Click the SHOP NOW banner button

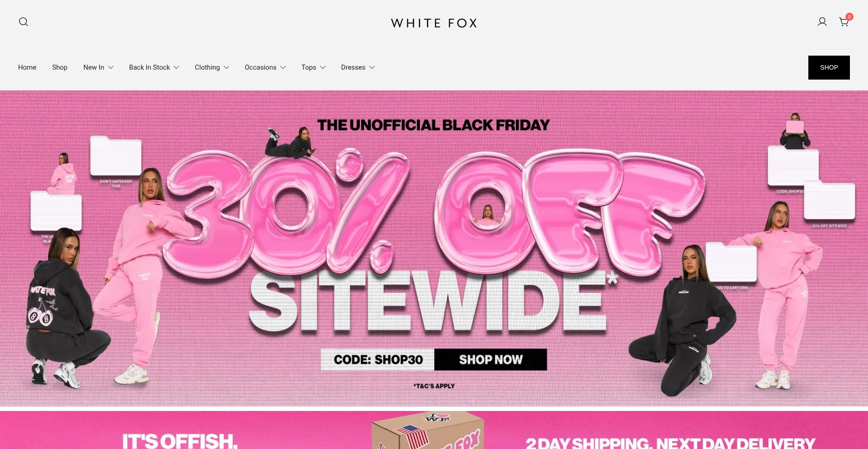(491, 359)
